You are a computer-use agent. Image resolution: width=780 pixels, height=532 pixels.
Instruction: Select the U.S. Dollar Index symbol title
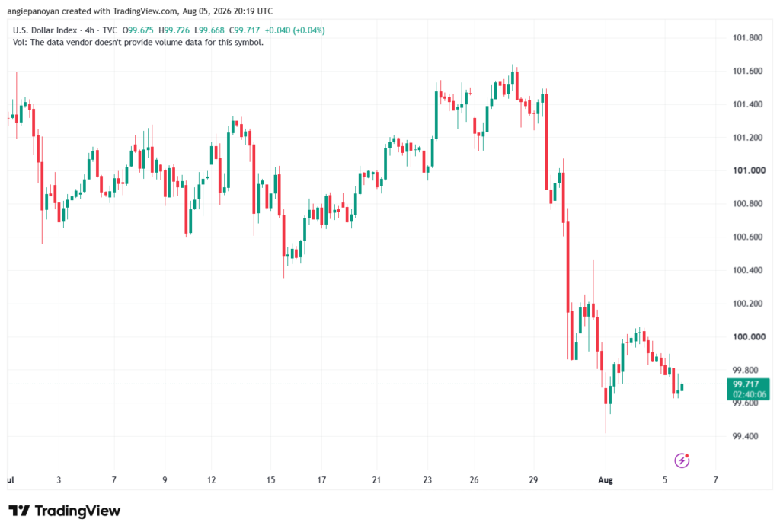point(45,30)
